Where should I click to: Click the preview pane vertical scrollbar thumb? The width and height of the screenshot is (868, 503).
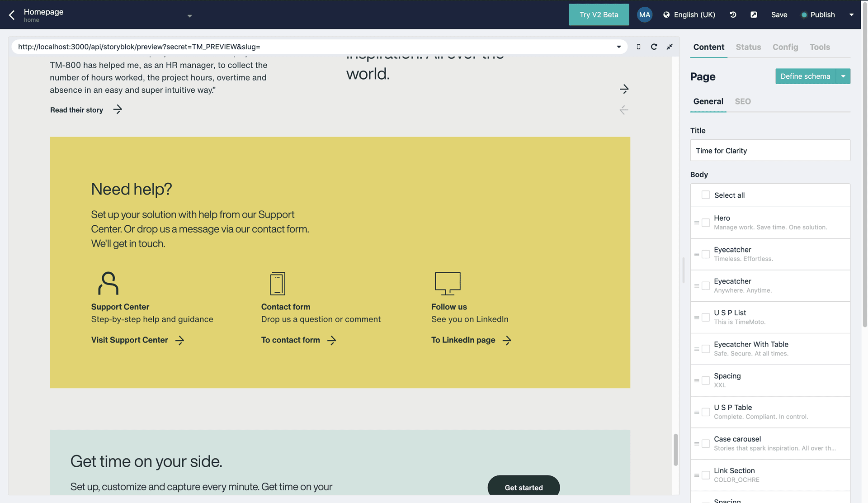(675, 450)
